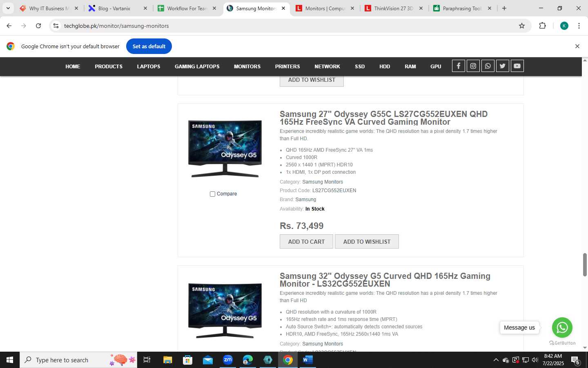Open Samsung 32" Odyssey G5 title link
The image size is (588, 368).
click(x=385, y=280)
